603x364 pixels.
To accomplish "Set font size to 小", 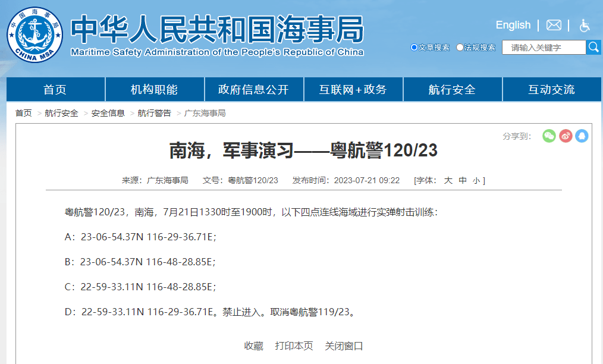I will [476, 180].
